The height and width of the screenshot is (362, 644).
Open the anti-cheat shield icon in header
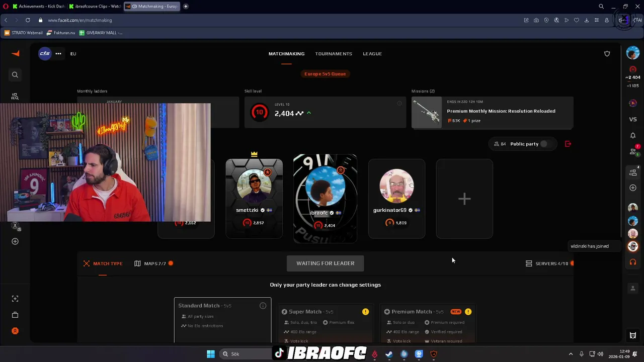[x=607, y=54]
